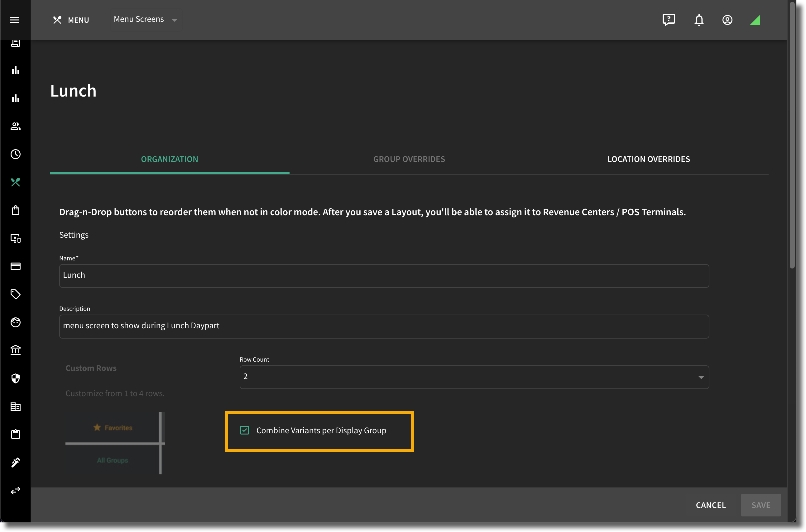Open the credit card payments icon
Viewport: 806px width, 532px height.
coord(16,266)
